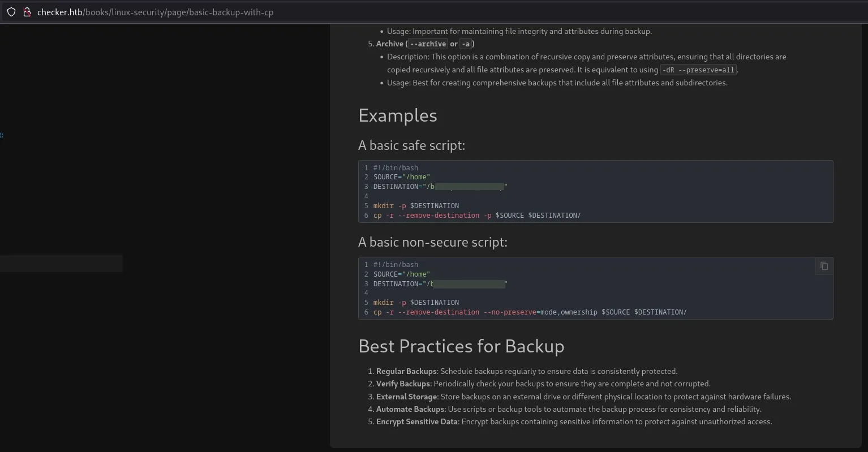Click the 'A basic non-secure script:' heading
Image resolution: width=868 pixels, height=452 pixels.
(x=433, y=242)
